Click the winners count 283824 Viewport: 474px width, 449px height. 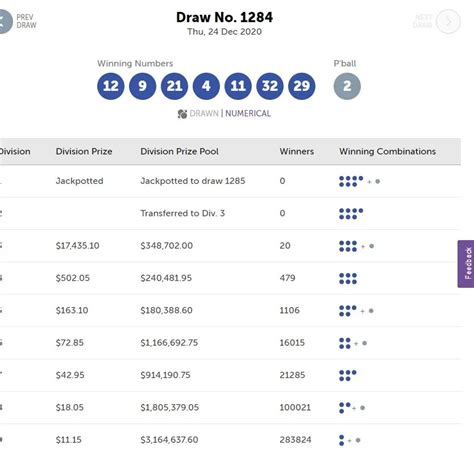(x=295, y=440)
